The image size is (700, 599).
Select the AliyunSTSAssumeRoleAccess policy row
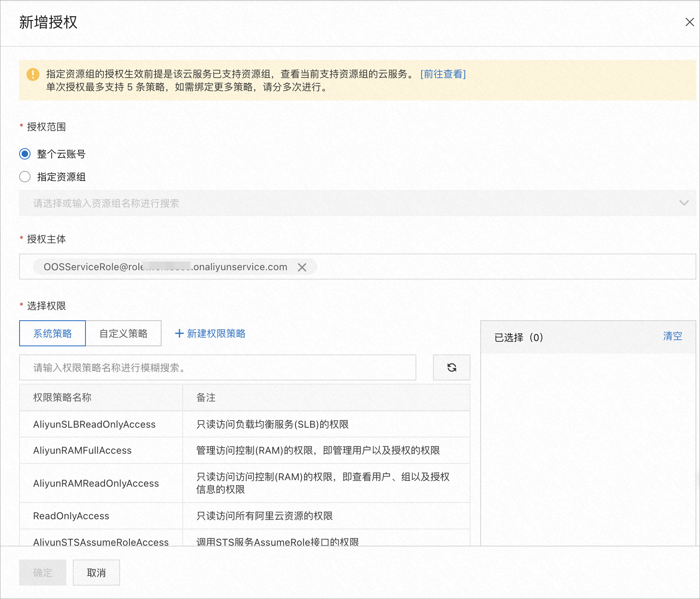245,538
